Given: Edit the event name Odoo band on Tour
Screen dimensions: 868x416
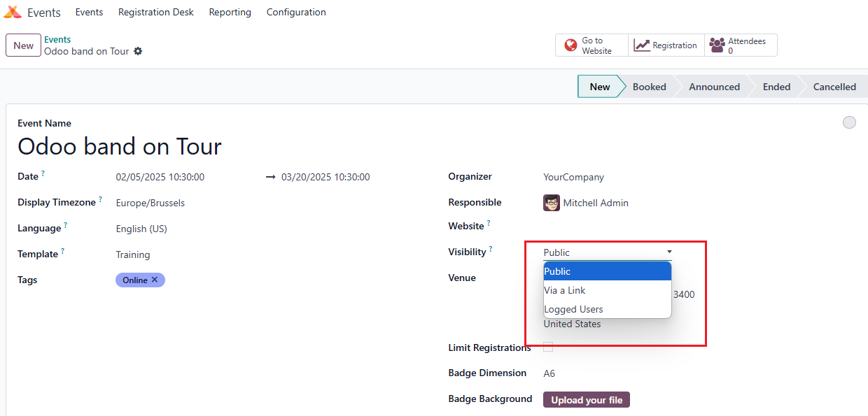Looking at the screenshot, I should tap(120, 146).
